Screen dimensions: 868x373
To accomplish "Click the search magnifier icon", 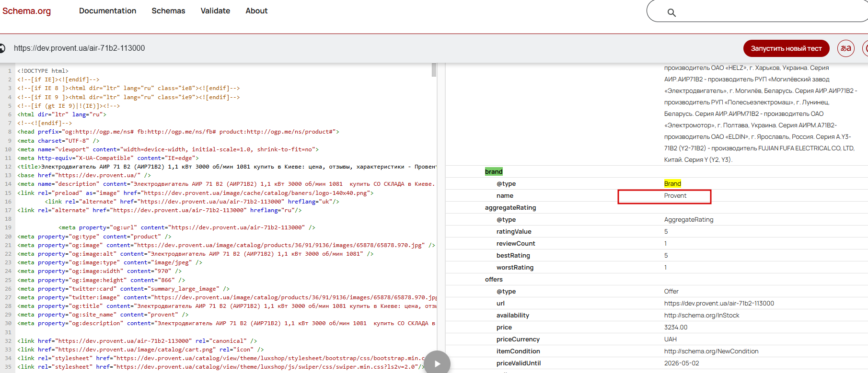I will coord(671,12).
